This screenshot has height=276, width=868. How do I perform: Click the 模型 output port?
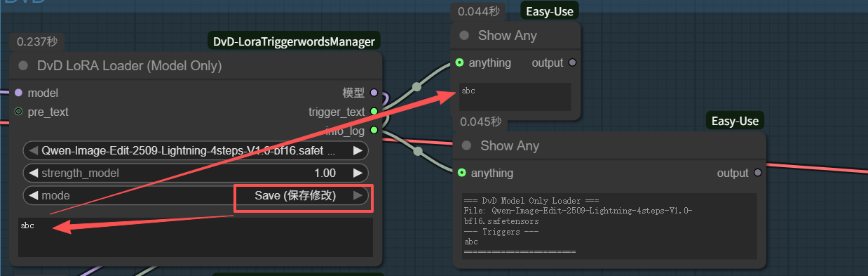[374, 93]
